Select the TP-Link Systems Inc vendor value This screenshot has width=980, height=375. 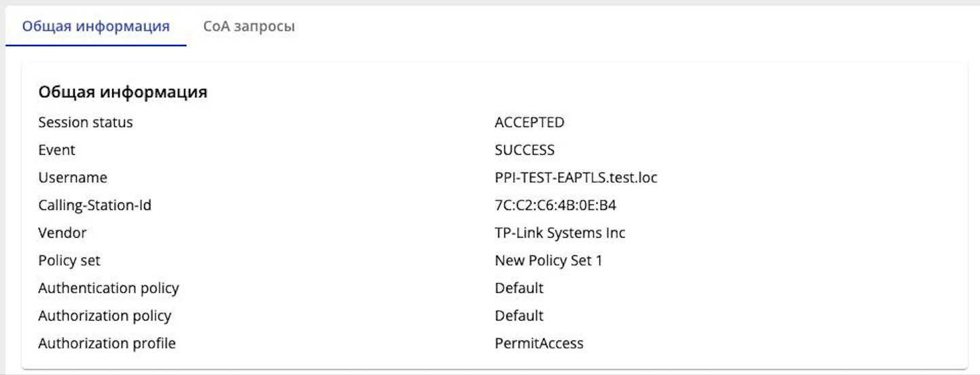pyautogui.click(x=560, y=233)
